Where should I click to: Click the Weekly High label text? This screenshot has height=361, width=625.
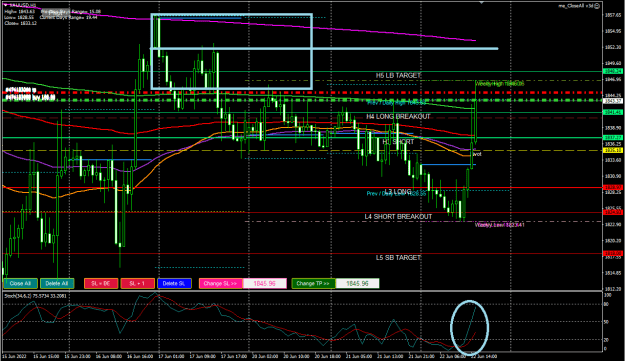point(499,84)
